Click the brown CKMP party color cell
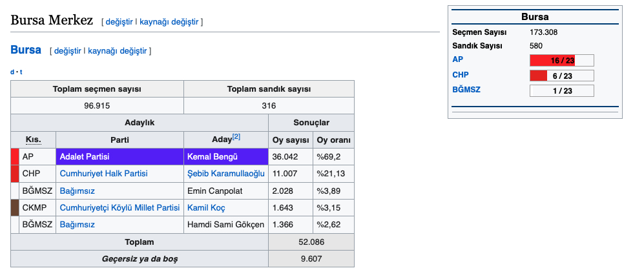644x279 pixels. tap(15, 207)
